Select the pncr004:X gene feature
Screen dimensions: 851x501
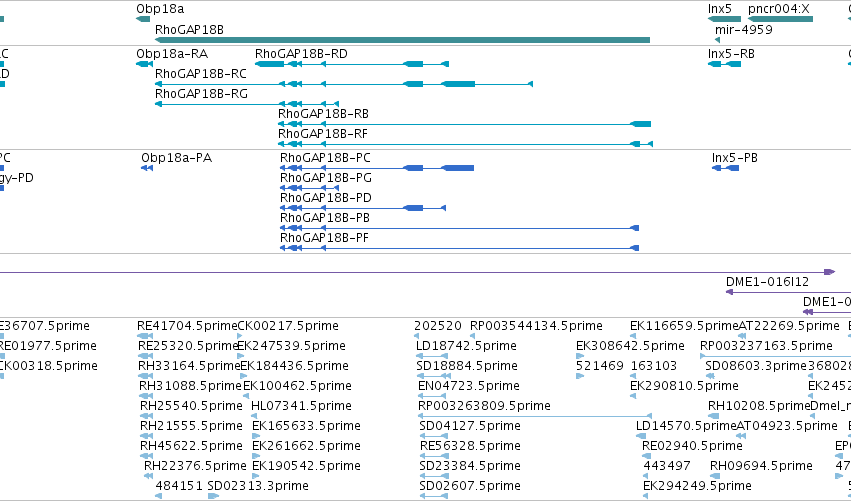point(780,19)
